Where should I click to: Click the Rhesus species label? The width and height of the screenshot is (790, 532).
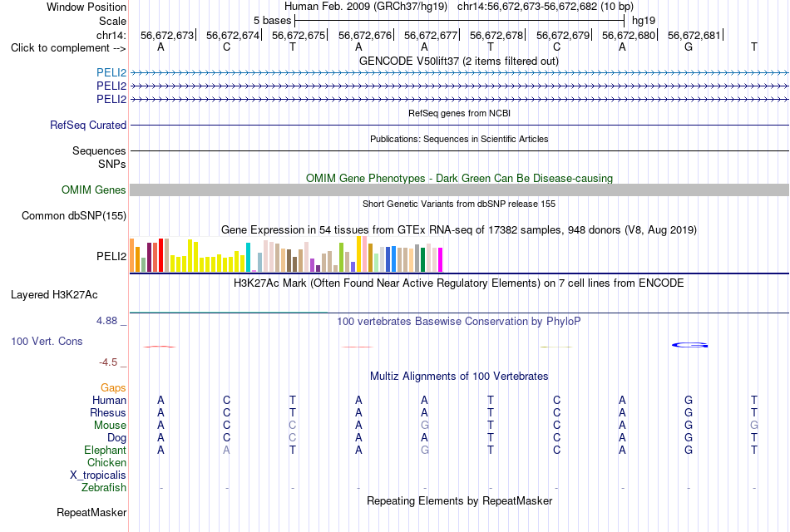pos(108,413)
